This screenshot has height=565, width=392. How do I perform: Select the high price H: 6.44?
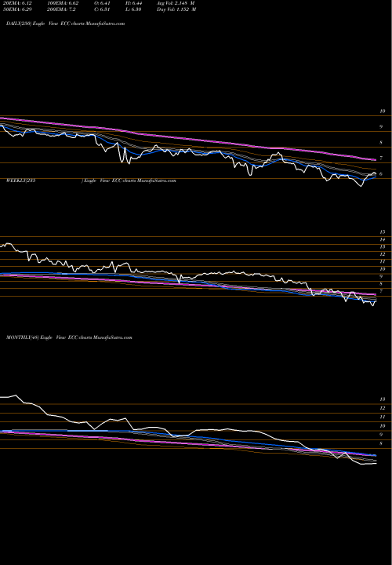tap(135, 3)
